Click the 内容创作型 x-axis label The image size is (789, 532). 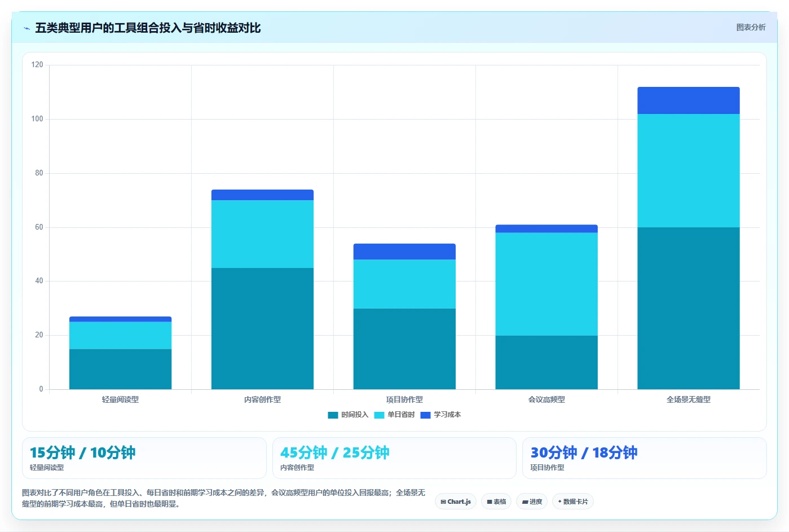(x=262, y=399)
